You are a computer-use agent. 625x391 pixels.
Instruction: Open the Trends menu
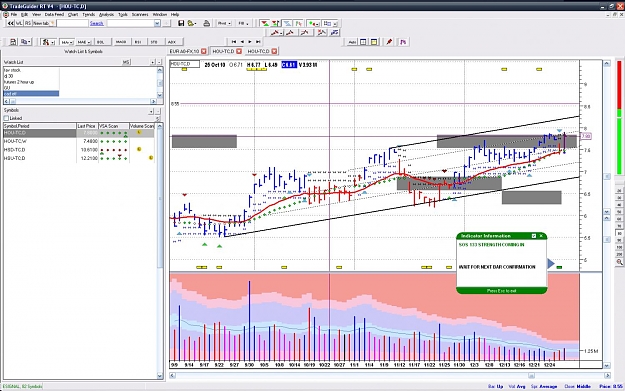pos(88,14)
